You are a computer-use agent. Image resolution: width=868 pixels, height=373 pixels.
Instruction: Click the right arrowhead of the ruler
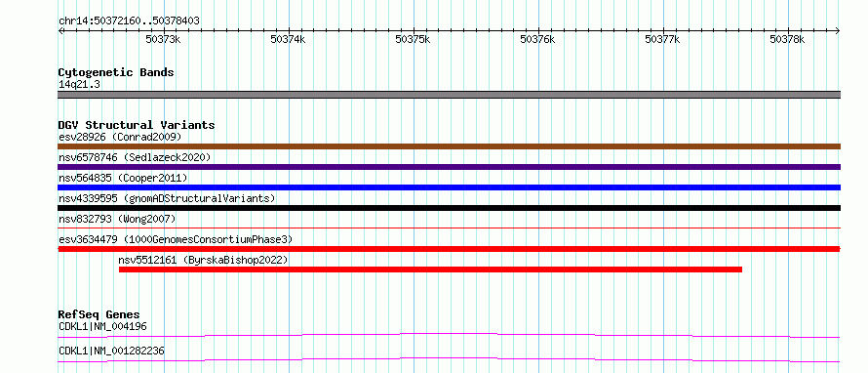(x=838, y=30)
